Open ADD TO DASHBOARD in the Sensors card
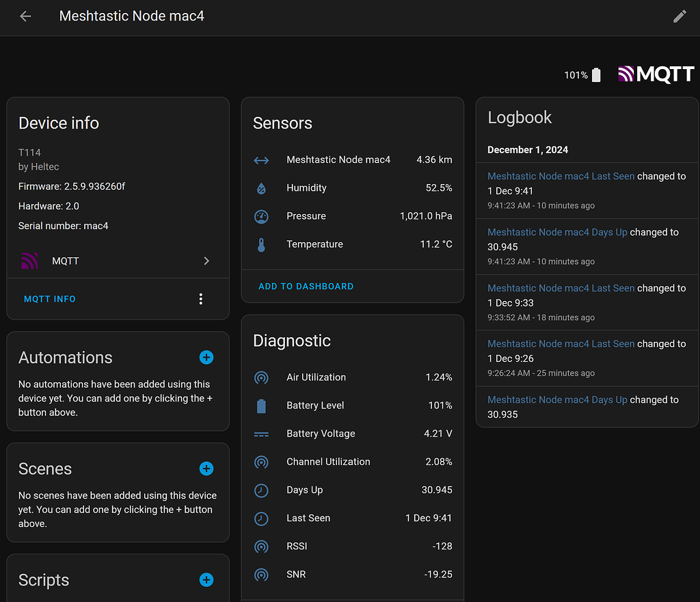This screenshot has width=700, height=602. click(306, 286)
